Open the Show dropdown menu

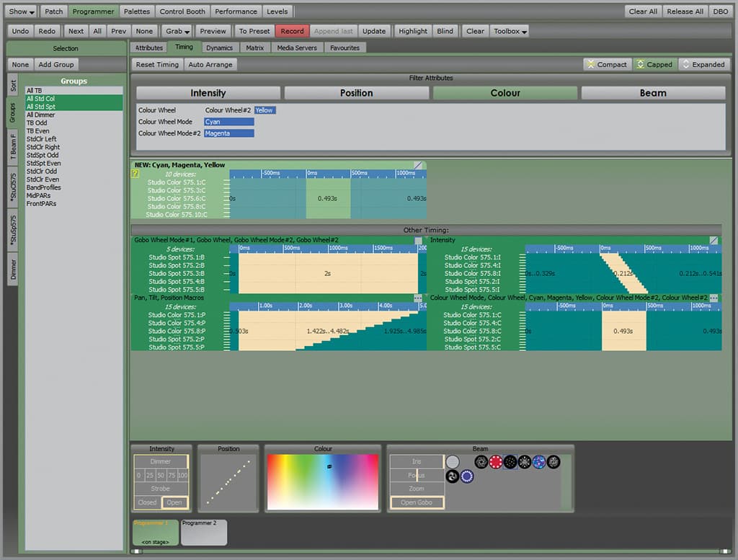pos(22,12)
